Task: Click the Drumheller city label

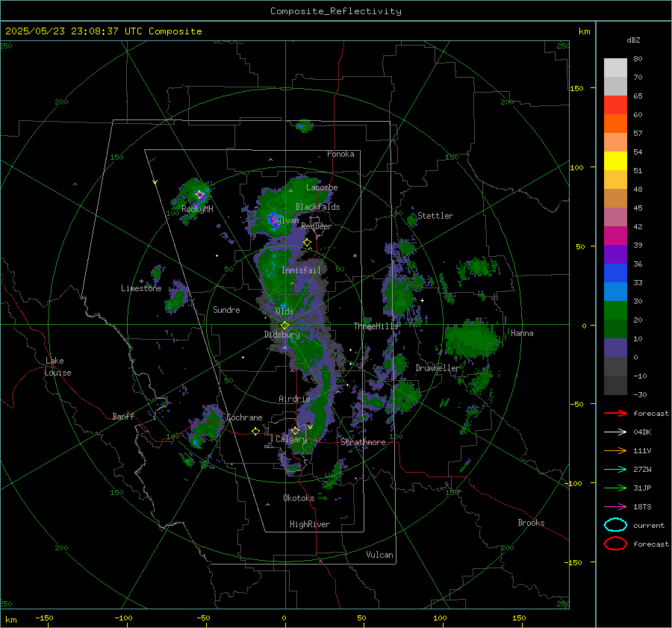Action: [438, 368]
